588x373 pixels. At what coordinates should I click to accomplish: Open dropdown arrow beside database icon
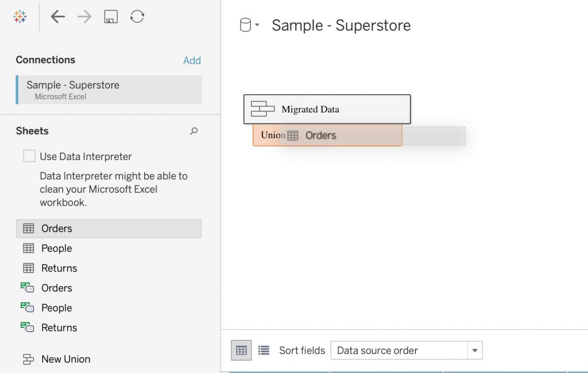tap(257, 25)
